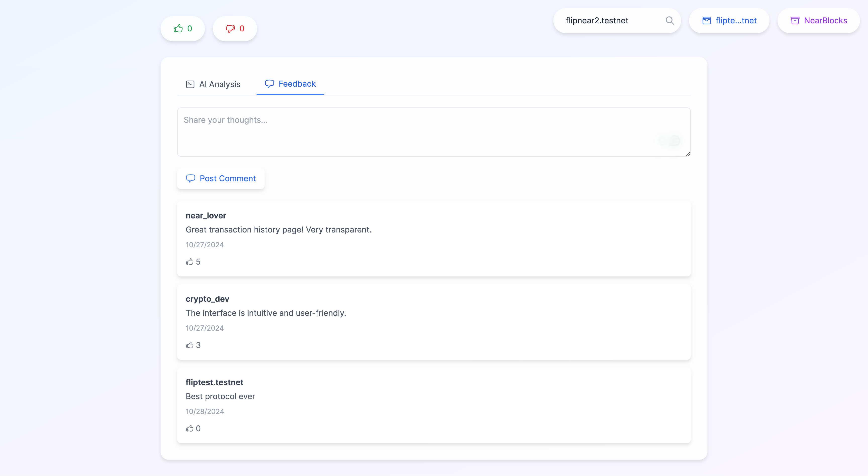
Task: Click the red thumbs-down vote button
Action: coord(234,29)
